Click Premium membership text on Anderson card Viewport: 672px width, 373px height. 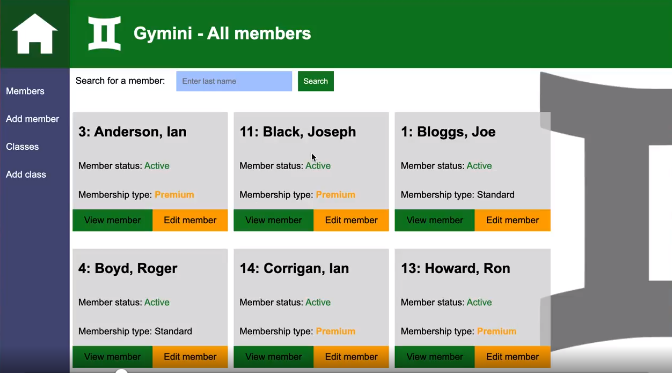(174, 195)
